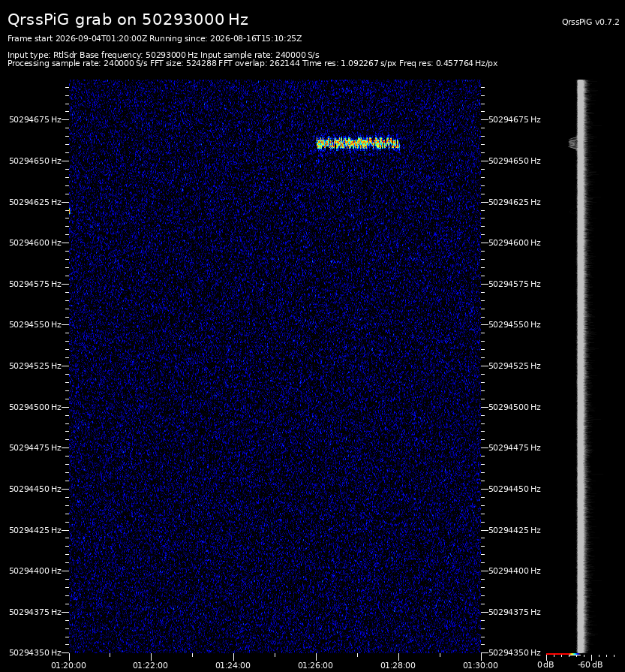
Task: Click the color scale bar near 0 dB
Action: (x=563, y=655)
